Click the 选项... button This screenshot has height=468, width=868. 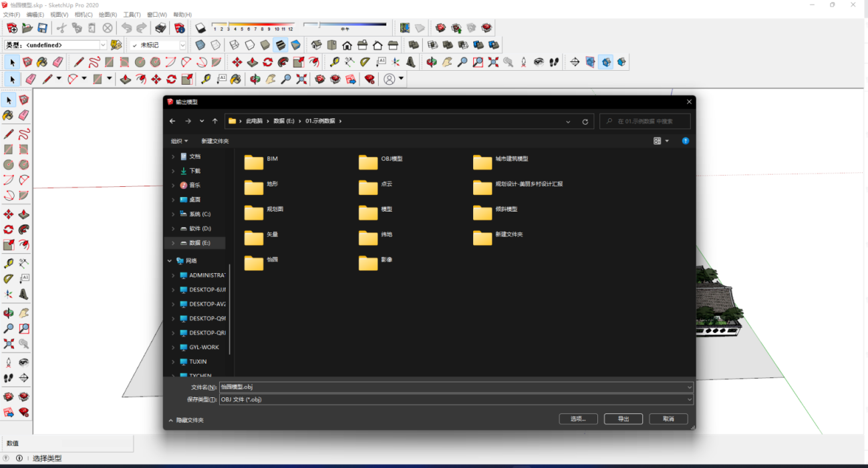click(x=578, y=419)
